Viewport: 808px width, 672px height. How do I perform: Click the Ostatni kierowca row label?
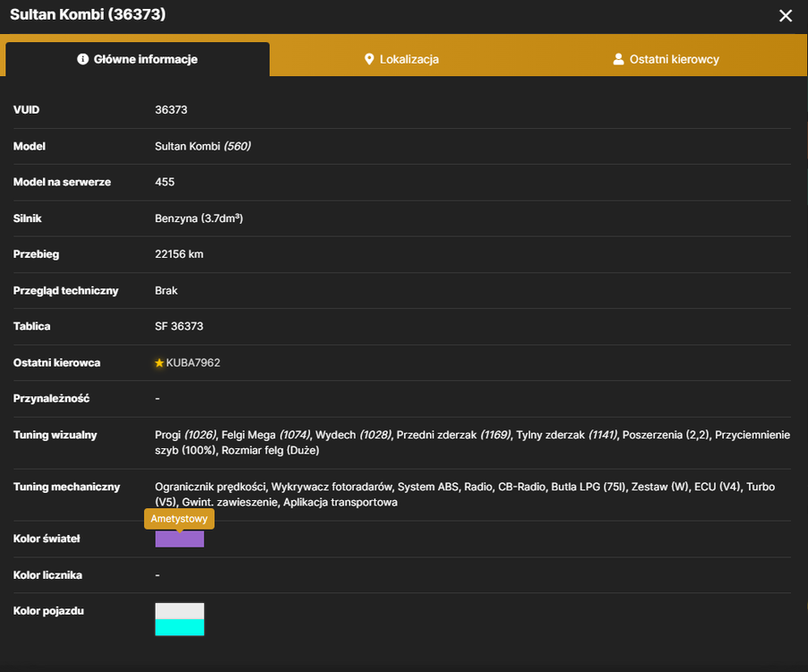56,363
